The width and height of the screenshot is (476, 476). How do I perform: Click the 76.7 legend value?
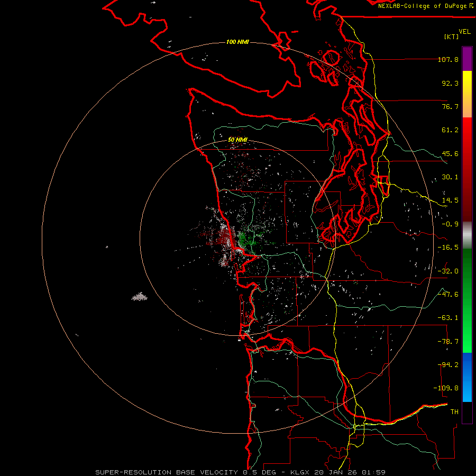click(450, 106)
